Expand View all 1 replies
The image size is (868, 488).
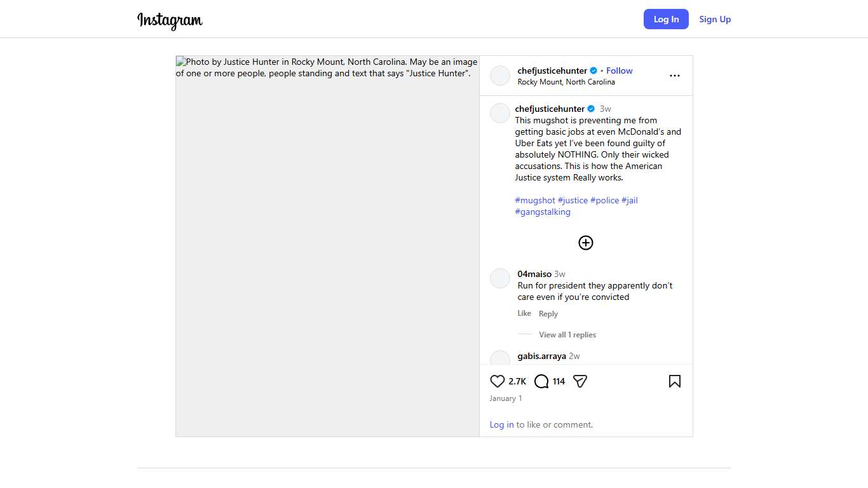point(567,335)
